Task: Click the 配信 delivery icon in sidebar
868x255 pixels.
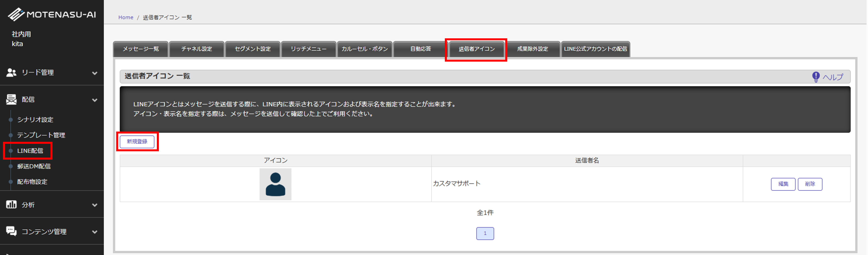Action: 11,100
